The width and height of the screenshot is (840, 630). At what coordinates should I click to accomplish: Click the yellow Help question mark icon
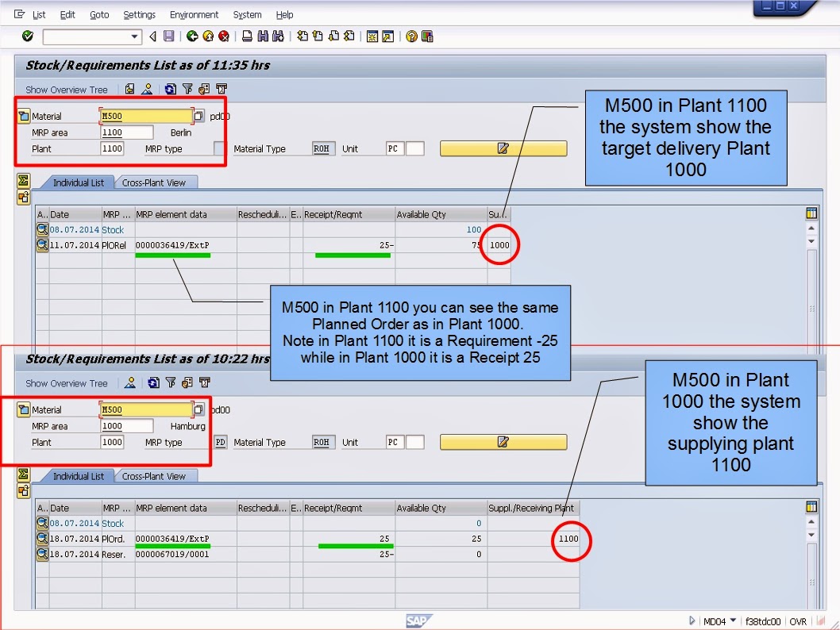(411, 36)
